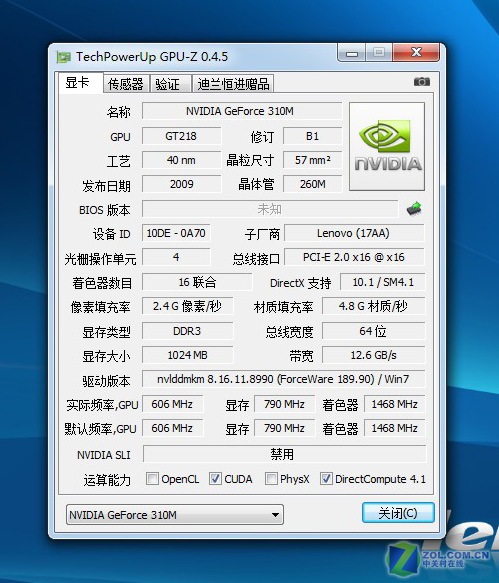Click the 驱动版本 field nvlddmkm 8.16.11.8990
Screen dimensions: 499x583
283,379
